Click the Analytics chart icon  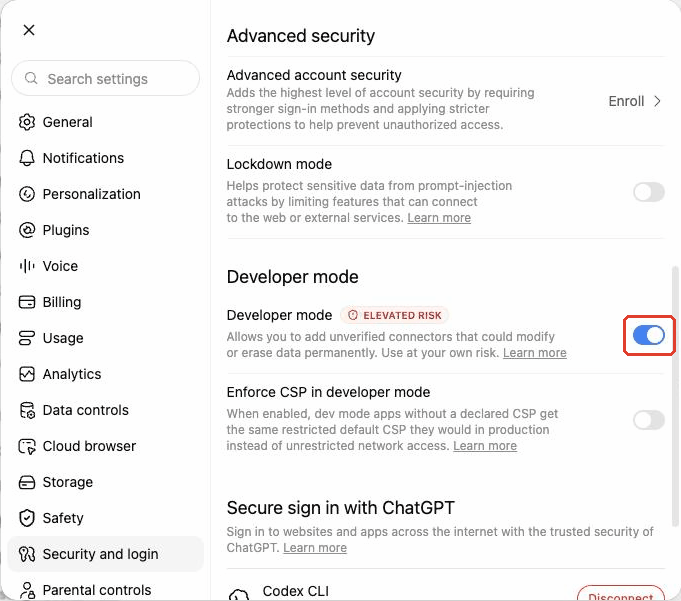(x=27, y=374)
